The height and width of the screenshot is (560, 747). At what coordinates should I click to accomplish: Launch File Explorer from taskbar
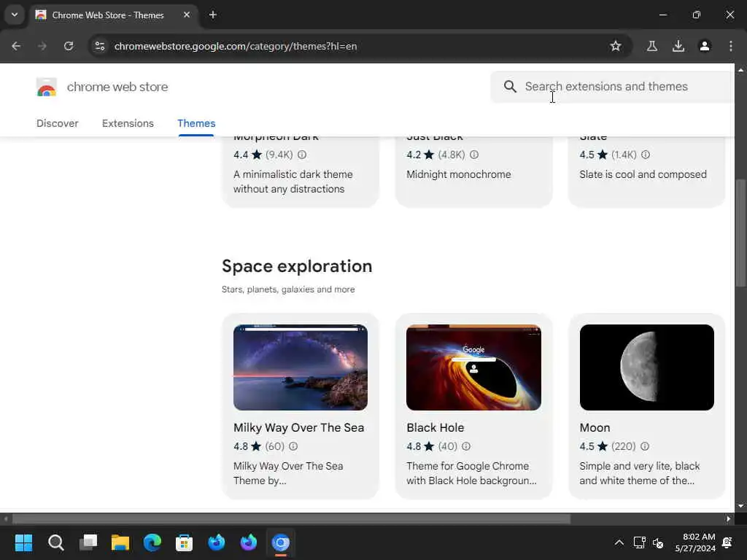[x=120, y=542]
